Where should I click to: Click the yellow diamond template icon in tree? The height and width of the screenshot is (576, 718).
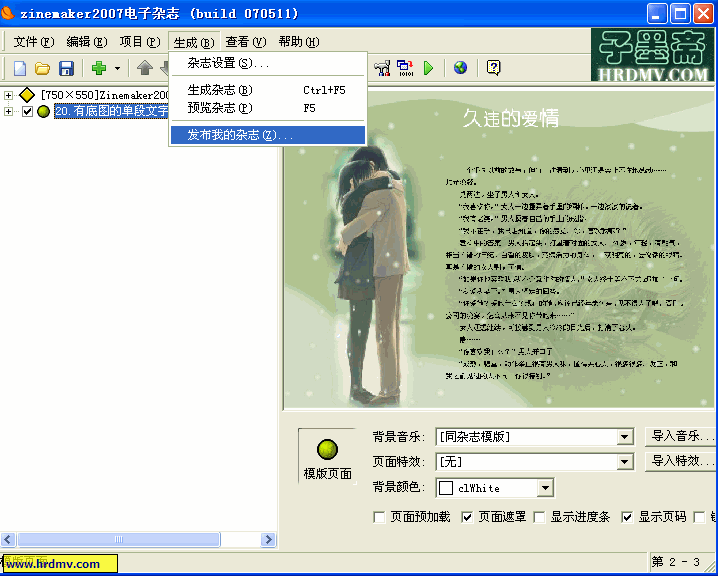27,95
